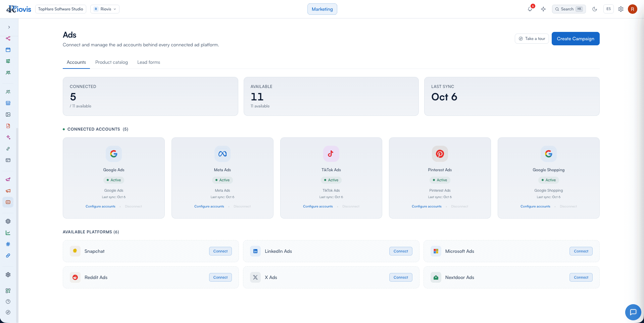Open the image gallery icon in sidebar
The width and height of the screenshot is (644, 323).
(8, 114)
